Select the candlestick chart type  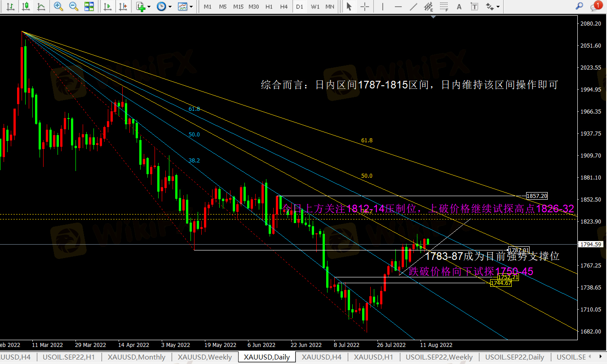[x=26, y=7]
